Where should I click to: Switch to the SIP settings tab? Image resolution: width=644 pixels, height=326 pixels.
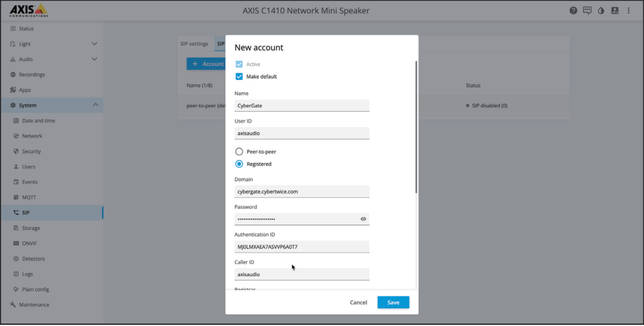tap(194, 44)
